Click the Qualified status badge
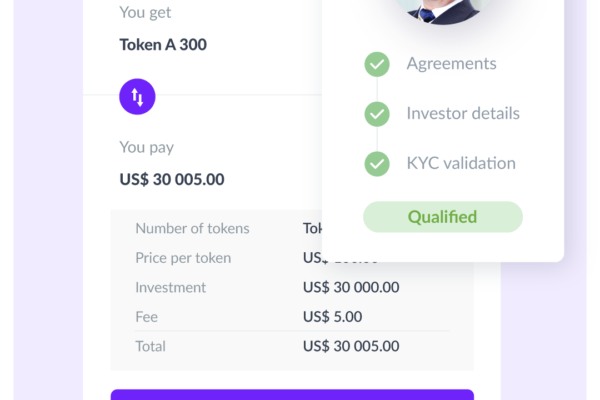Image resolution: width=600 pixels, height=400 pixels. tap(443, 217)
